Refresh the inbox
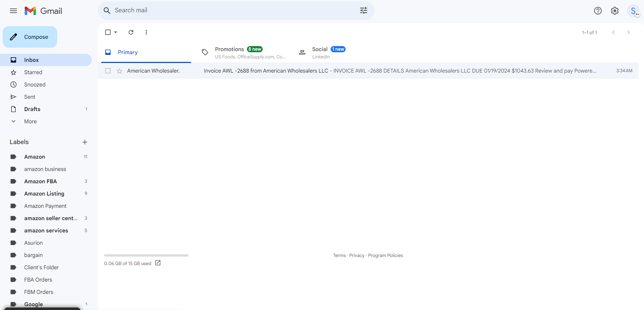 [131, 32]
